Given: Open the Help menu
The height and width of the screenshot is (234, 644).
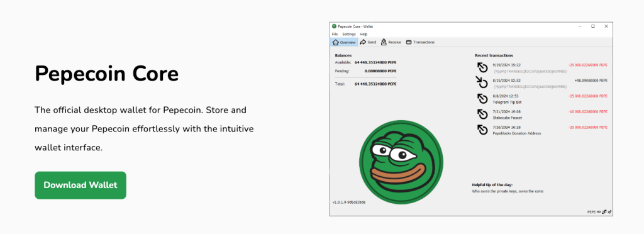Looking at the screenshot, I should pyautogui.click(x=364, y=34).
